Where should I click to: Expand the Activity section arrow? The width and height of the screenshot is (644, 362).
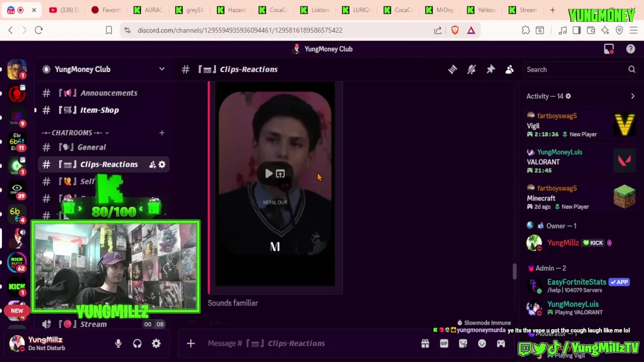(632, 96)
